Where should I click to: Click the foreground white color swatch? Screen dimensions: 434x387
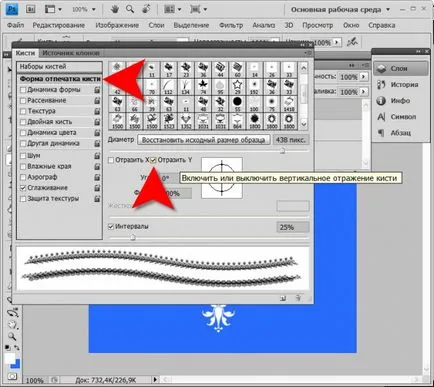(x=10, y=359)
